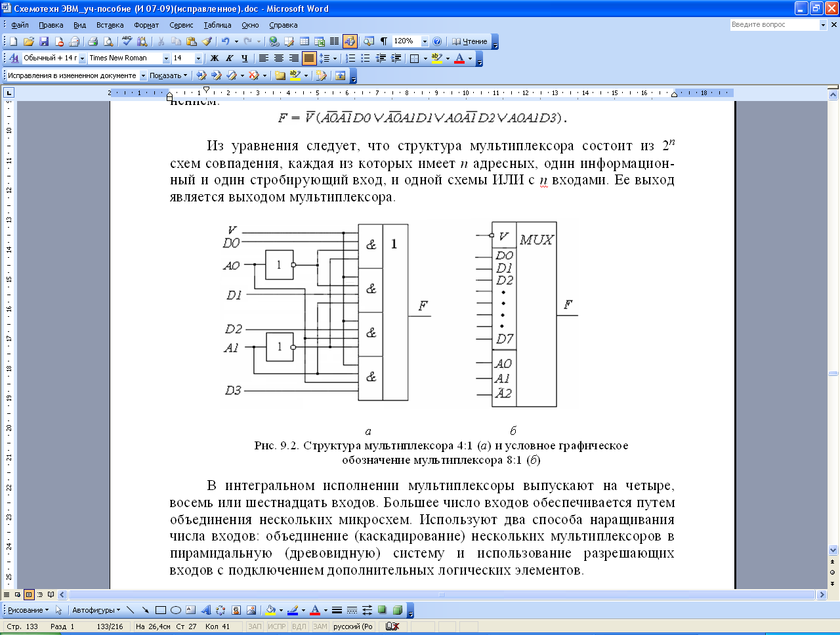Apply the red font color on Formatting toolbar
This screenshot has height=635, width=840.
(x=459, y=58)
